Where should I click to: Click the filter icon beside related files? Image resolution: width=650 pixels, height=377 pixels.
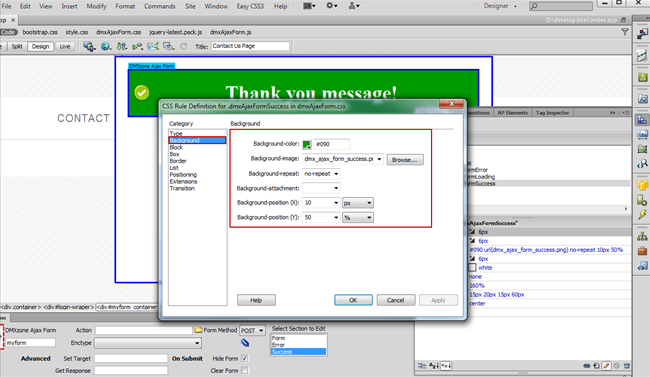pyautogui.click(x=625, y=32)
